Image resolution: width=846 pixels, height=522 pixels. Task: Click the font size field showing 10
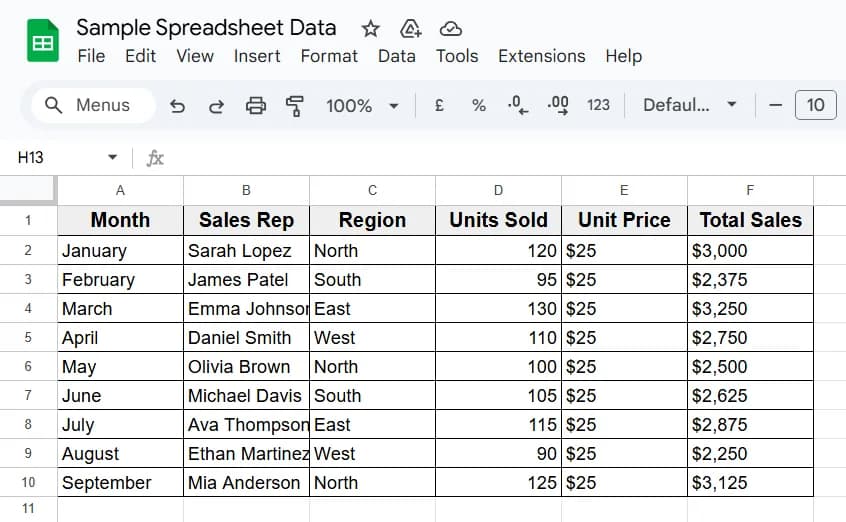point(815,105)
